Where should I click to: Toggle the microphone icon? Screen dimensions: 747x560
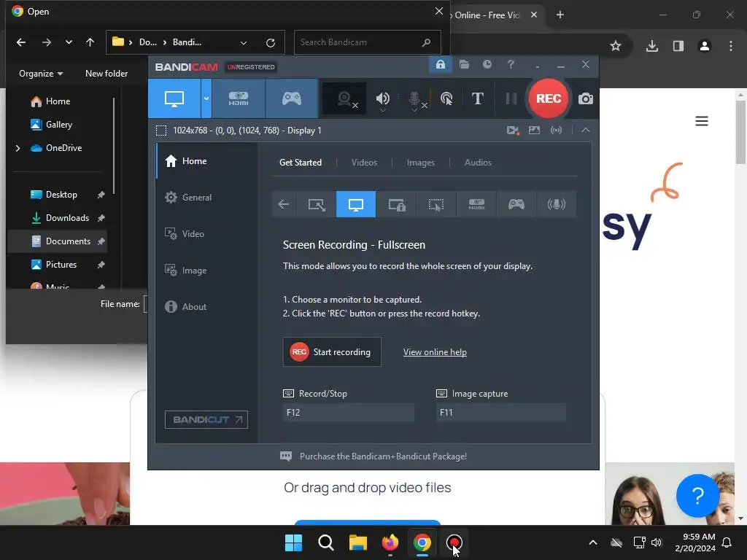415,98
